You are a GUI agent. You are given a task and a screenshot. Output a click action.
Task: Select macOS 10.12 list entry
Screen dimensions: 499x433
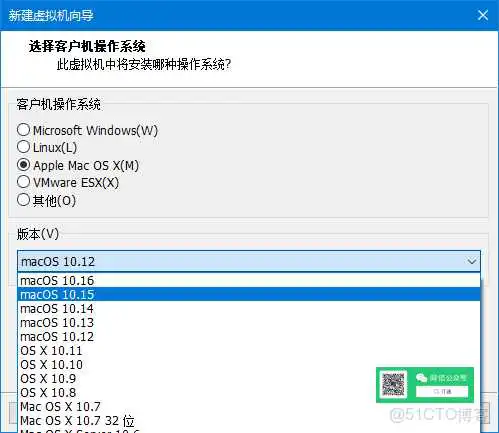[x=249, y=337]
